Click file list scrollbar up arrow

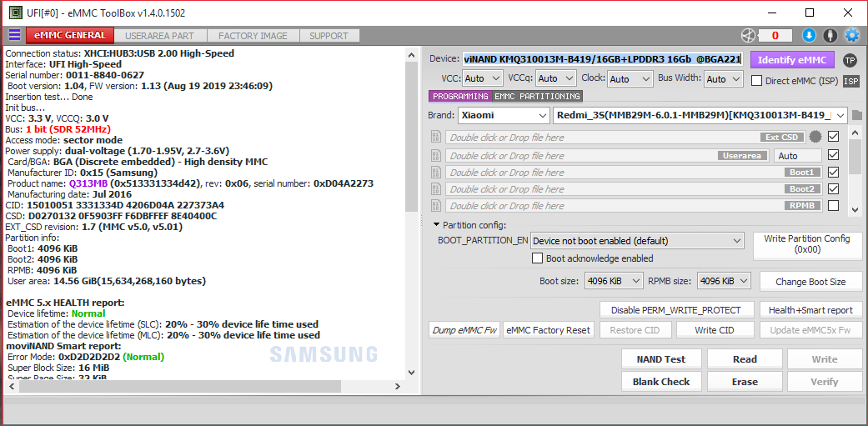pyautogui.click(x=855, y=133)
